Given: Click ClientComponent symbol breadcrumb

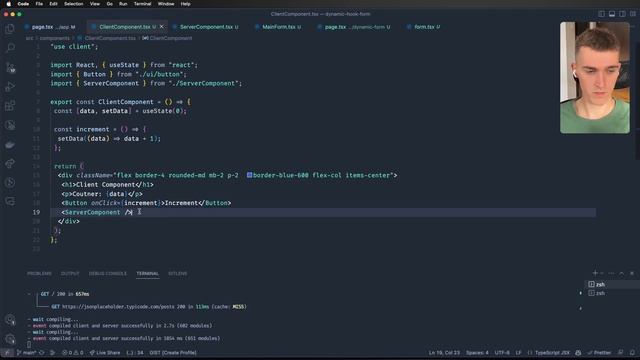Looking at the screenshot, I should (170, 38).
